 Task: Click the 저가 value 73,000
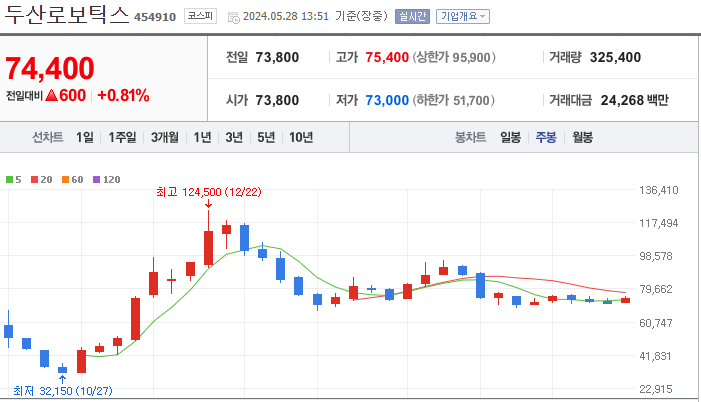(x=387, y=100)
